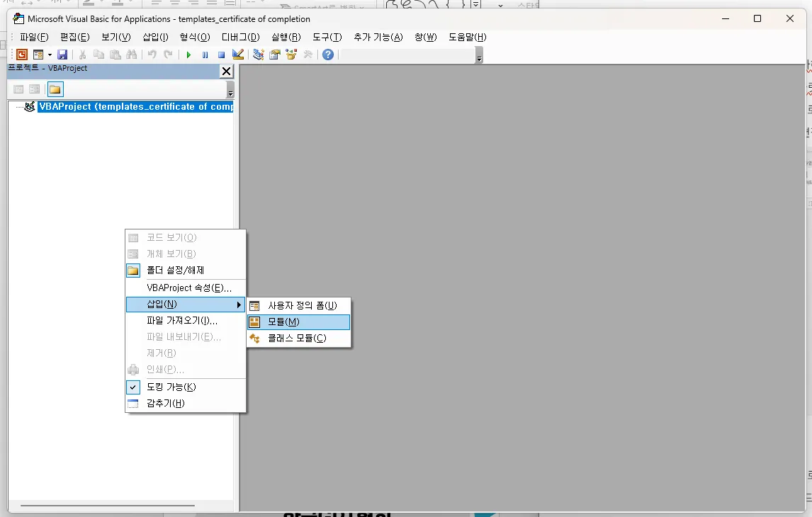This screenshot has height=517, width=812.
Task: Choose 감추기(H) in context menu
Action: (186, 403)
